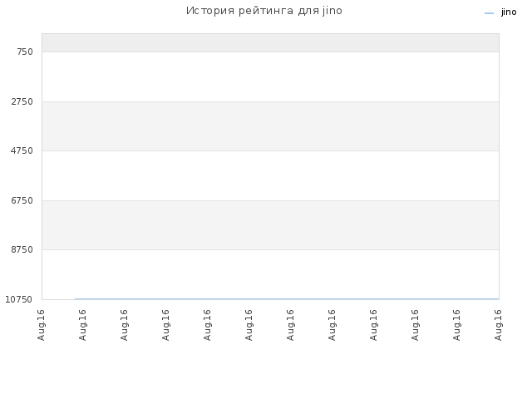Viewport: 532px width, 399px height.
Task: Click the white band between 4750 and 6750
Action: [270, 175]
